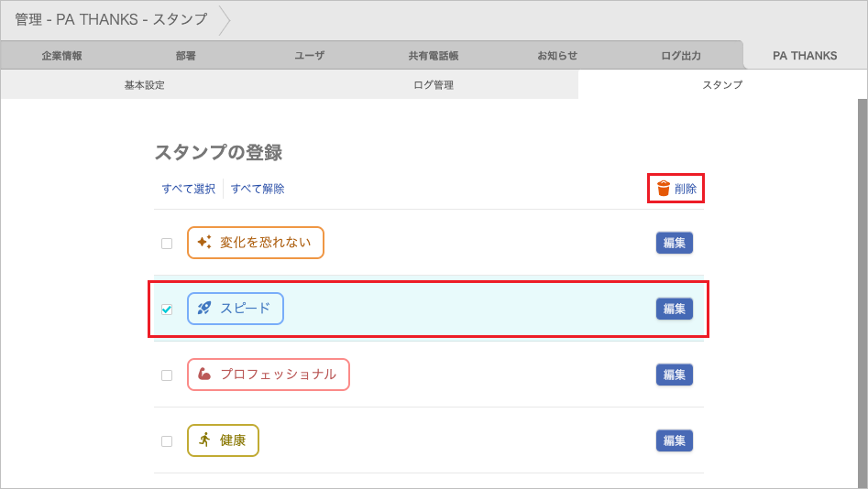This screenshot has width=868, height=489.
Task: Click the すべて解除 link
Action: point(258,189)
